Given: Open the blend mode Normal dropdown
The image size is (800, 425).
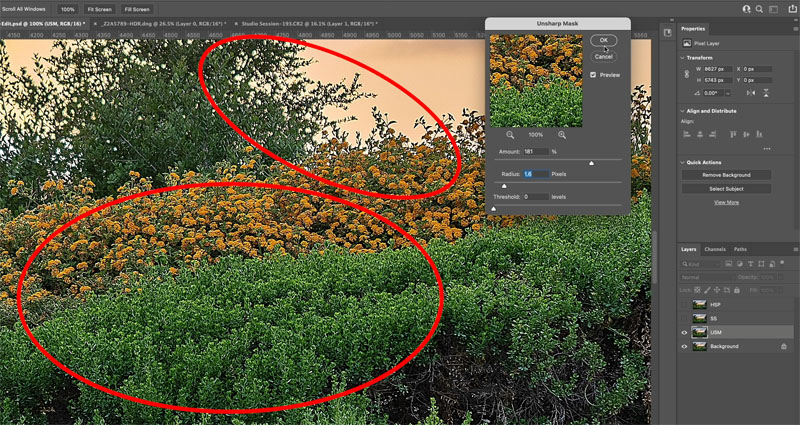Looking at the screenshot, I should [x=706, y=277].
